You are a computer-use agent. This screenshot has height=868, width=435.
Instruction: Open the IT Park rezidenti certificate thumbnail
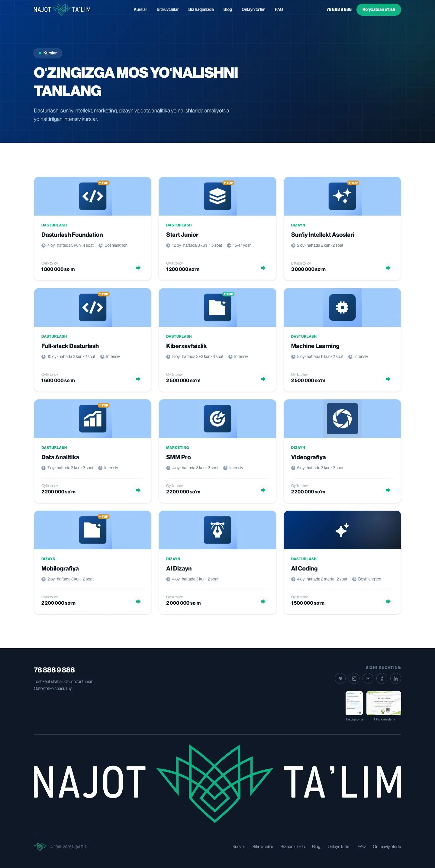coord(383,703)
